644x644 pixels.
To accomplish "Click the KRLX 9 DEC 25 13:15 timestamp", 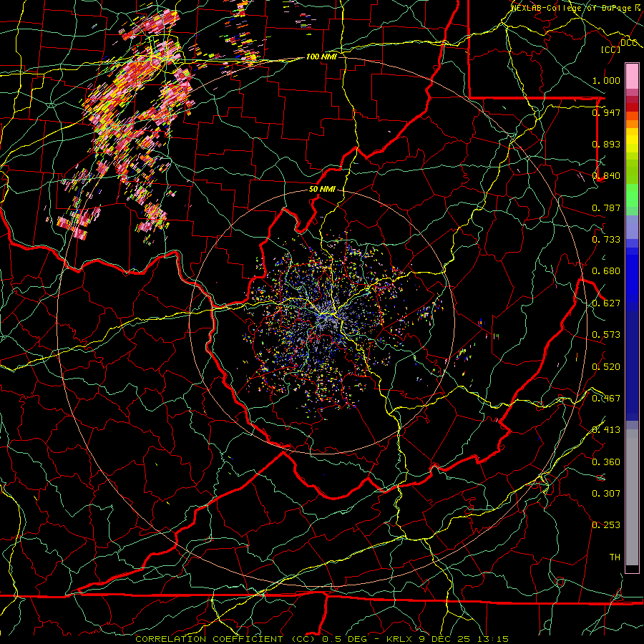I will 447,639.
